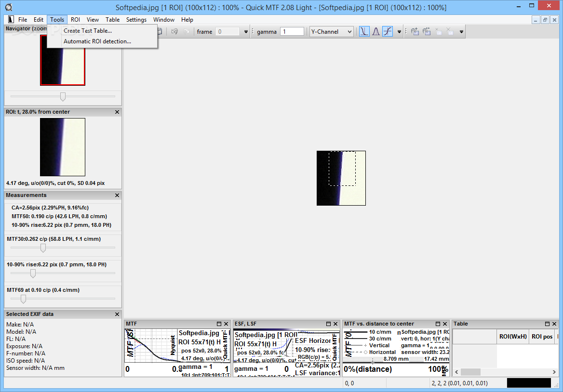
Task: Click the gamma value input field
Action: (292, 32)
